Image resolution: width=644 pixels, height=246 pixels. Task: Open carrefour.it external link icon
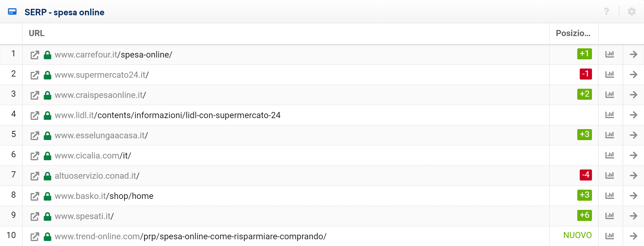(35, 55)
